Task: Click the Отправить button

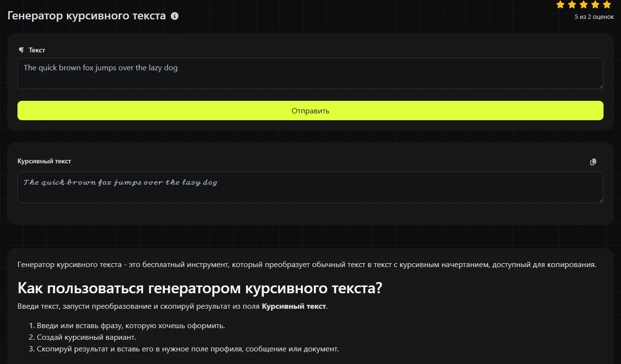Action: pyautogui.click(x=310, y=111)
